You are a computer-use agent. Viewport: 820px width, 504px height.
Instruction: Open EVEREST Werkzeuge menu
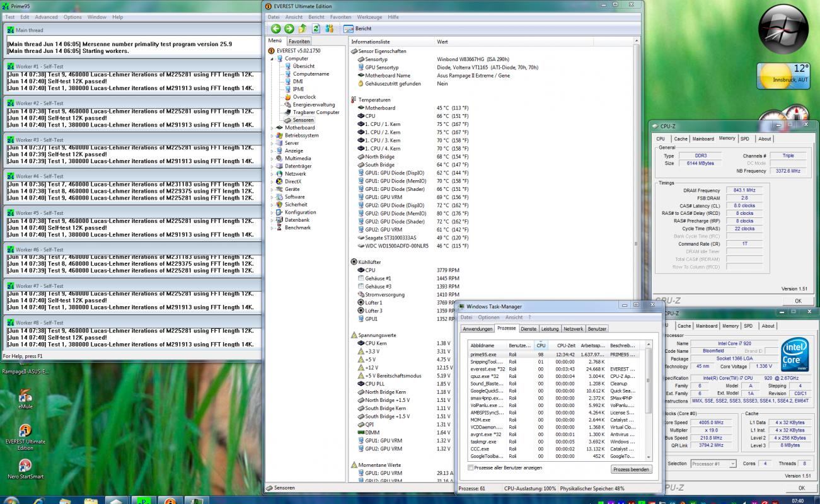pyautogui.click(x=369, y=17)
